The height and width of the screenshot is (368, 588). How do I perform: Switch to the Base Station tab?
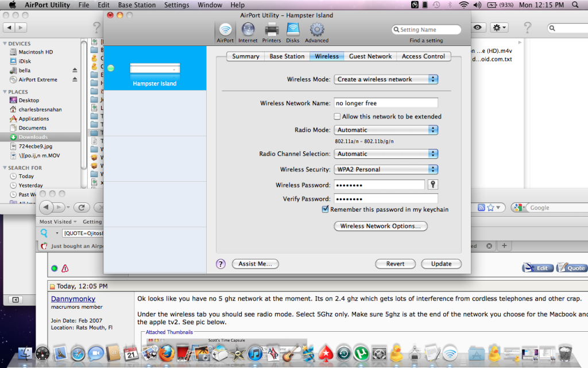click(287, 56)
